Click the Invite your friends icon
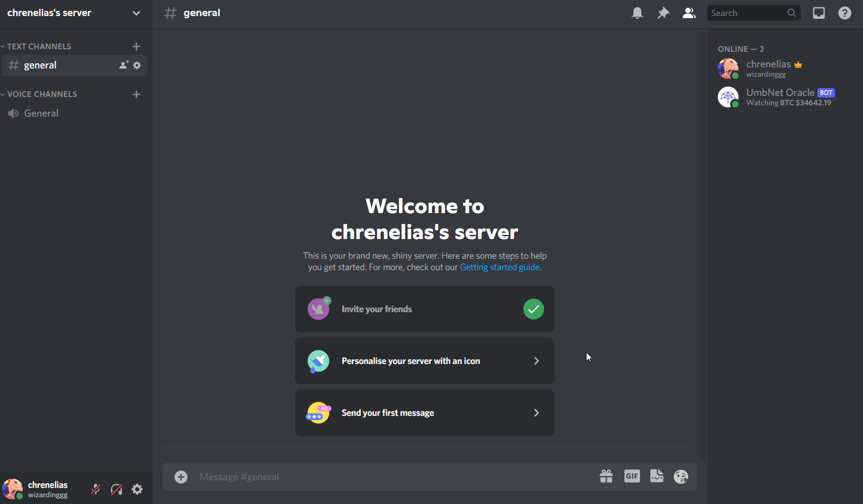 319,309
